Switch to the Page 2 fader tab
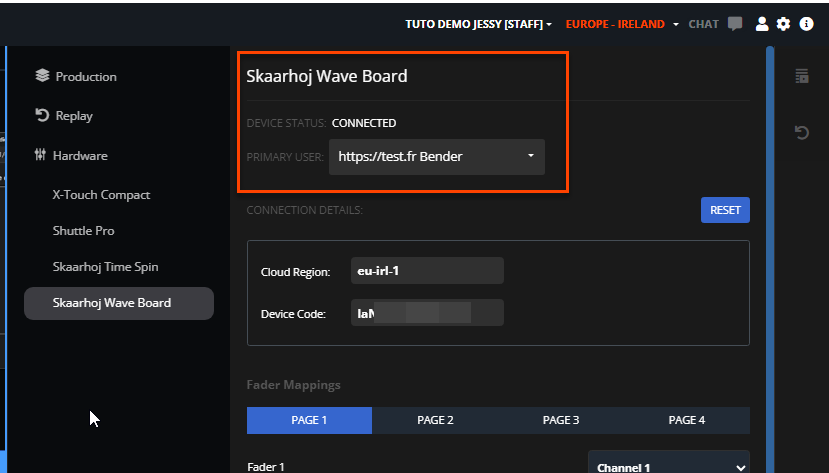This screenshot has height=473, width=829. click(435, 420)
